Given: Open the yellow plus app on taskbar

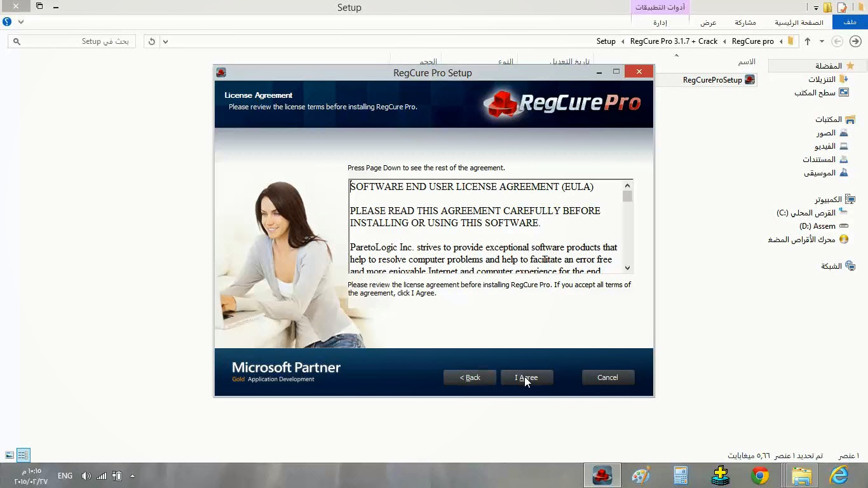Looking at the screenshot, I should [721, 475].
